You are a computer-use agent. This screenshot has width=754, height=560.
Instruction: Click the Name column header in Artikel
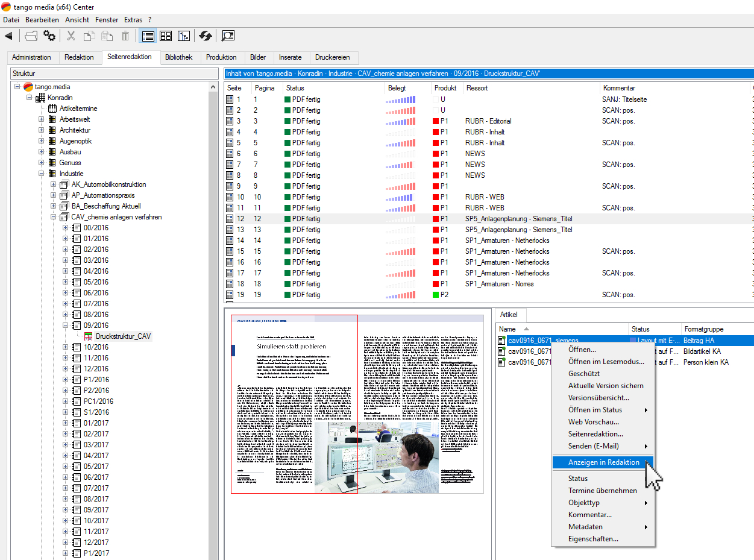pos(507,329)
